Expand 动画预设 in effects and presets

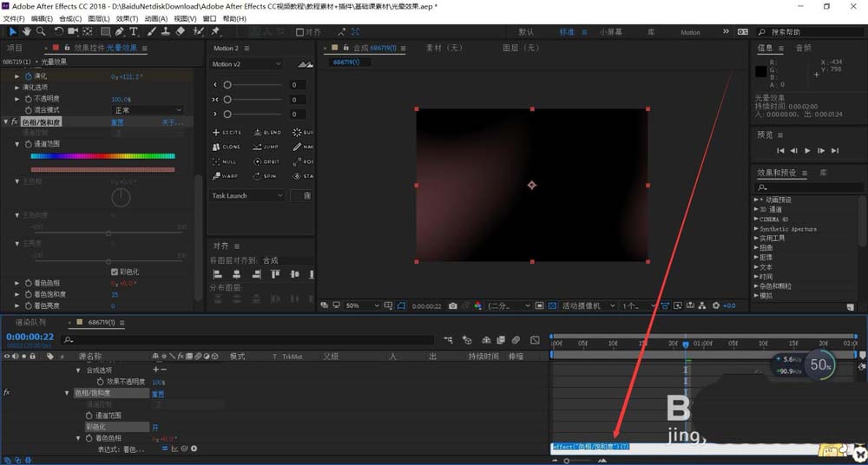[x=756, y=200]
